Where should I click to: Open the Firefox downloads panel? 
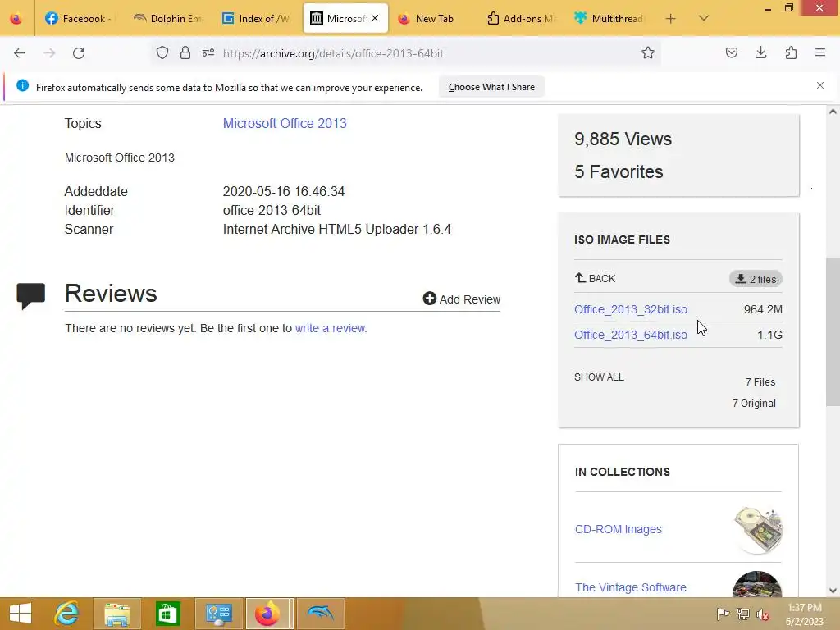click(x=760, y=52)
